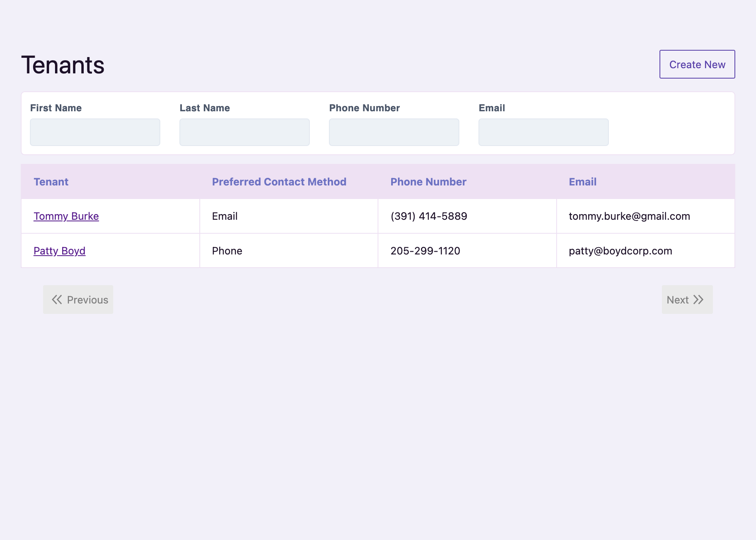Click the double-left chevron icon on Previous
This screenshot has width=756, height=540.
57,300
